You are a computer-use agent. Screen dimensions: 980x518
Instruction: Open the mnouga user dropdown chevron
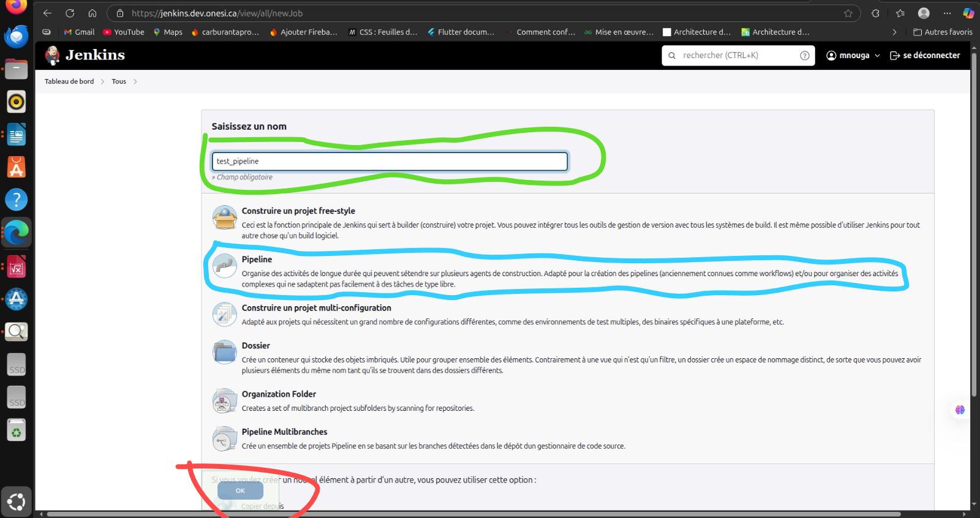click(x=877, y=55)
